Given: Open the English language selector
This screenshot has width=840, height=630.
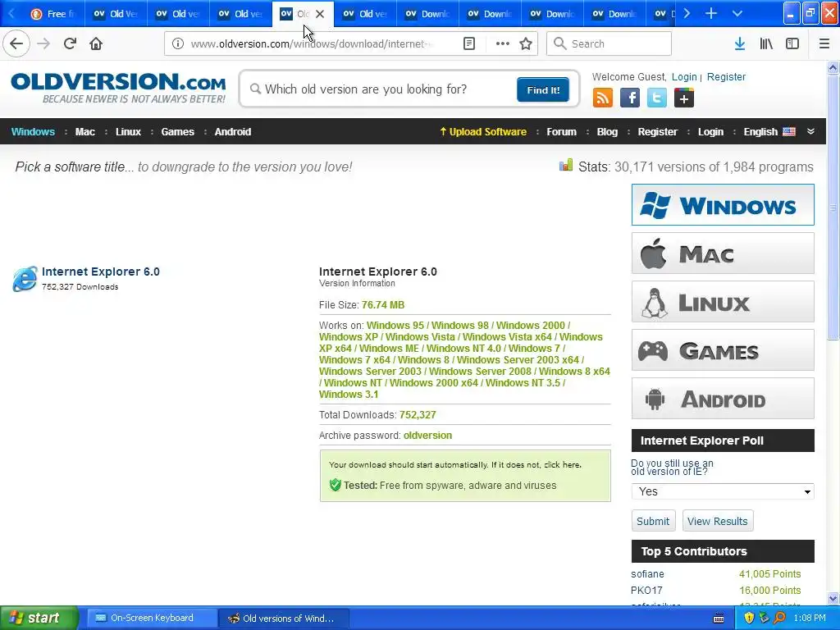Looking at the screenshot, I should pyautogui.click(x=769, y=132).
